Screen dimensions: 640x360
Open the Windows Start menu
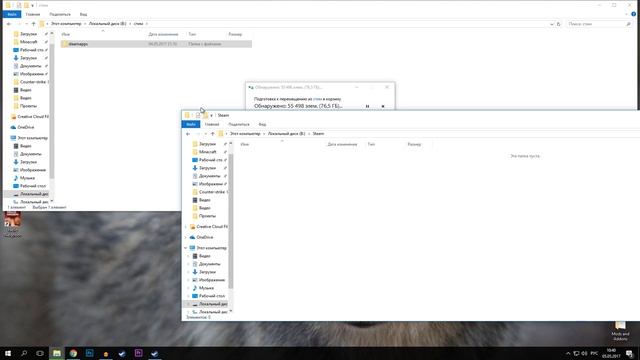click(8, 353)
